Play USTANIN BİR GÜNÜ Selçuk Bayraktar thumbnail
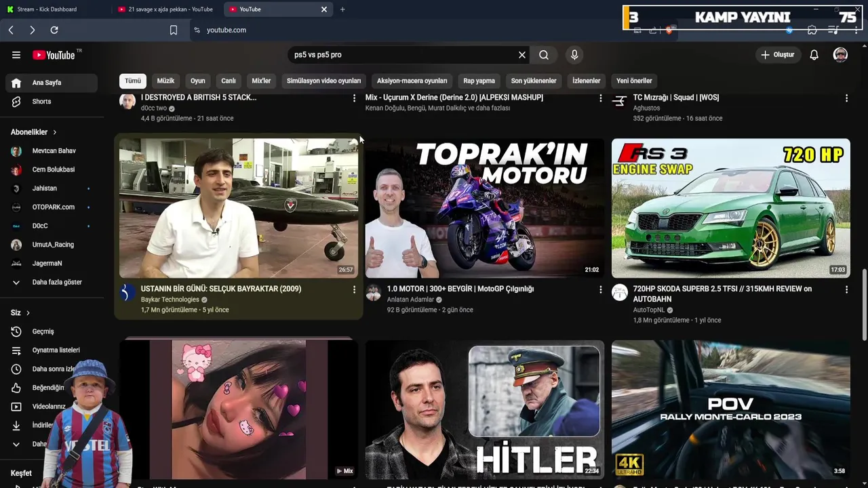The width and height of the screenshot is (868, 488). tap(239, 208)
